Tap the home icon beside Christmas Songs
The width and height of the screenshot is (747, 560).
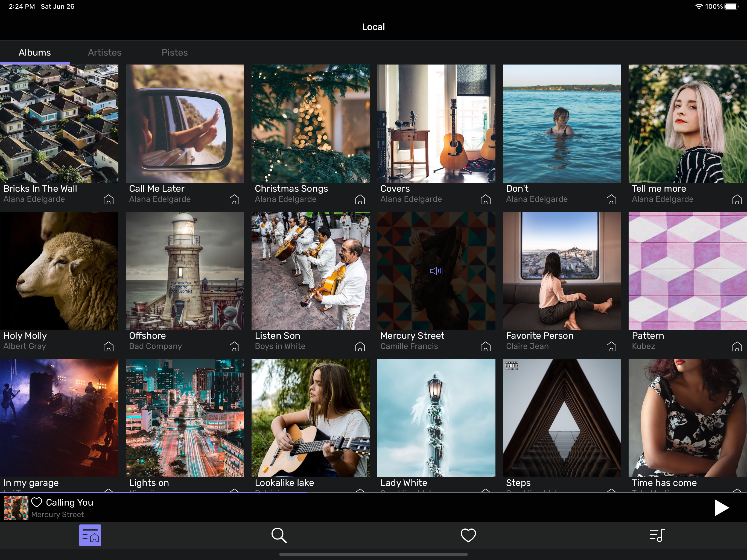pyautogui.click(x=360, y=200)
